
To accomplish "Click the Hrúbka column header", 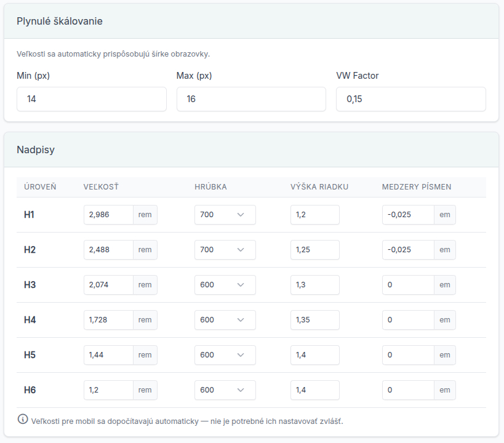I will [x=210, y=187].
